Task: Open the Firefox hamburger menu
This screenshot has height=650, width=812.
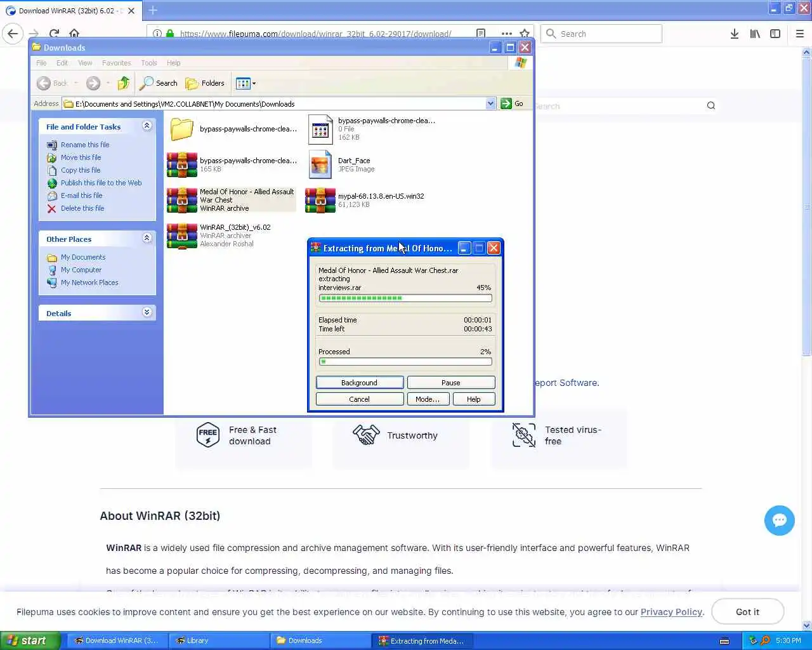Action: click(800, 34)
